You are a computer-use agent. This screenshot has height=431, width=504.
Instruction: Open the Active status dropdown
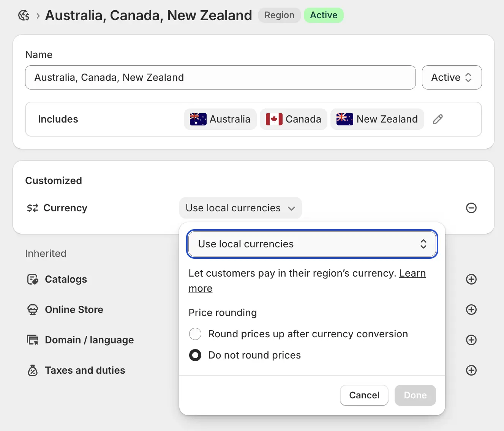coord(452,77)
